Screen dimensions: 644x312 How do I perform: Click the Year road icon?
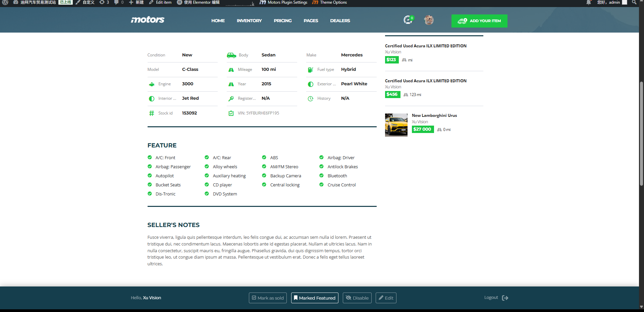[231, 84]
